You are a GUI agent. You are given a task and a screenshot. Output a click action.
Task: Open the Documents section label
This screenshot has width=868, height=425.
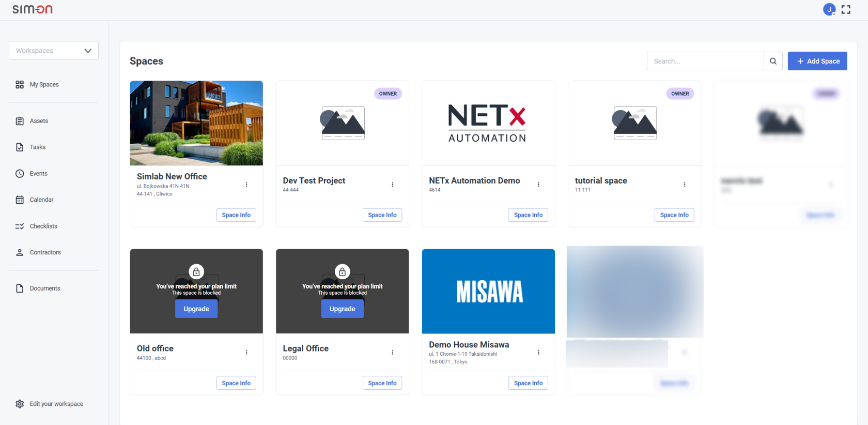click(45, 289)
